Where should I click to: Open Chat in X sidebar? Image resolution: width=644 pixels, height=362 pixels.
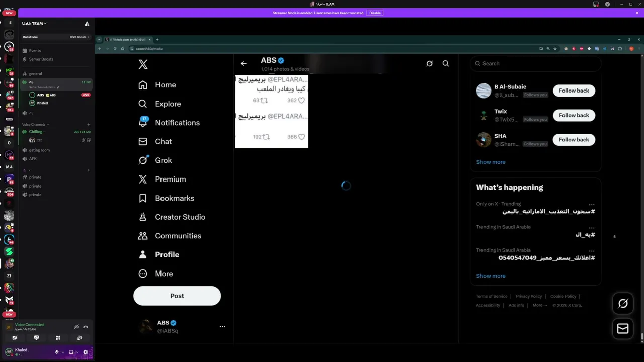(x=155, y=141)
